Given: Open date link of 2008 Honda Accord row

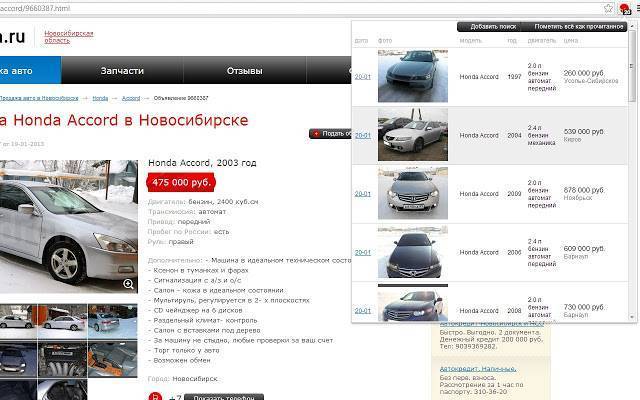Looking at the screenshot, I should 362,311.
